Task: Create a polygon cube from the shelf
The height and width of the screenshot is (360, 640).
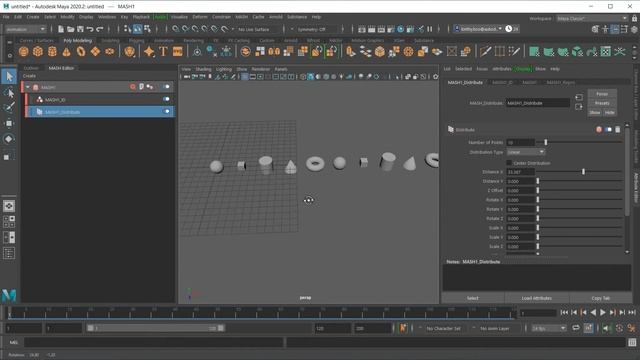Action: 38,51
